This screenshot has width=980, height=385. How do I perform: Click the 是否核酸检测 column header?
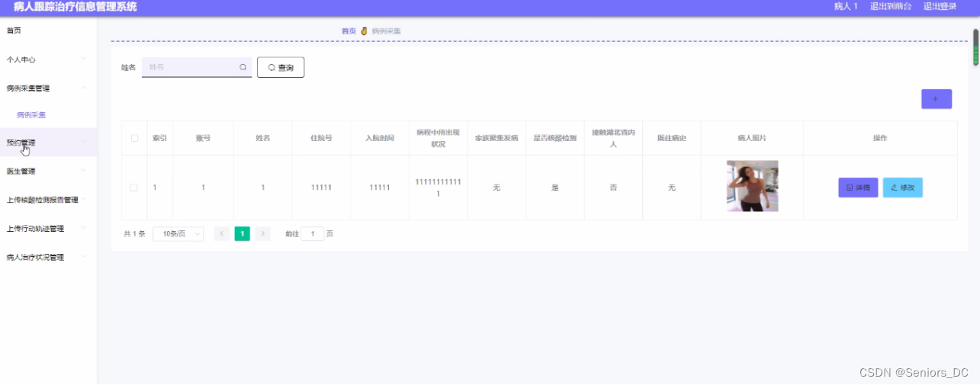(554, 138)
